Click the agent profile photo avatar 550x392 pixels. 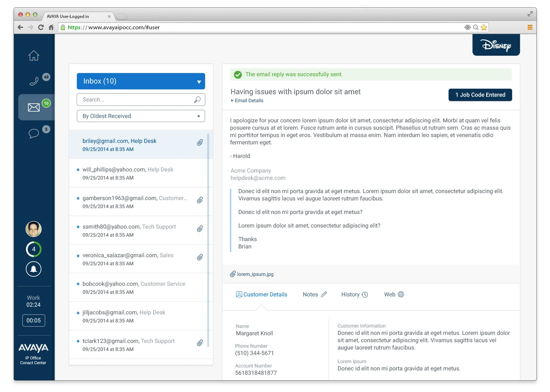tap(33, 229)
